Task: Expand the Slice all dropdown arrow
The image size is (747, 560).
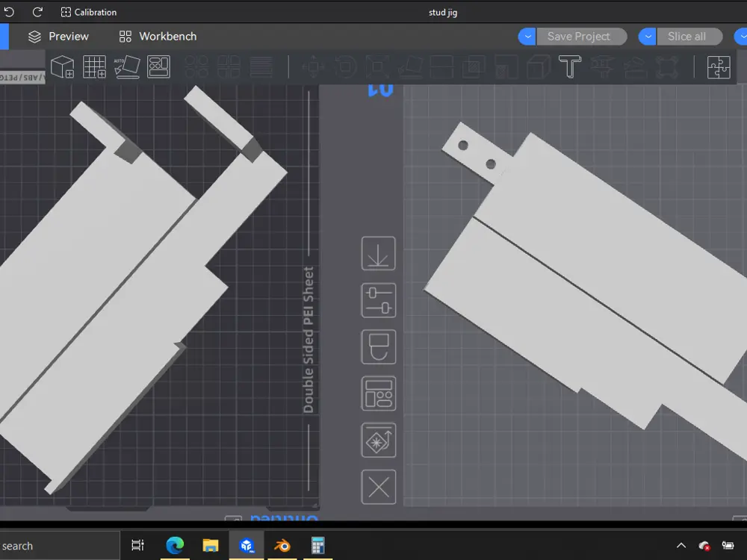Action: (648, 37)
